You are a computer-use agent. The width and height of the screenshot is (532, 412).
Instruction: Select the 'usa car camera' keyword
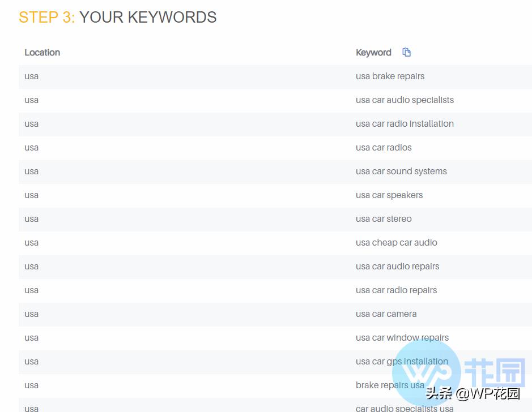[386, 314]
